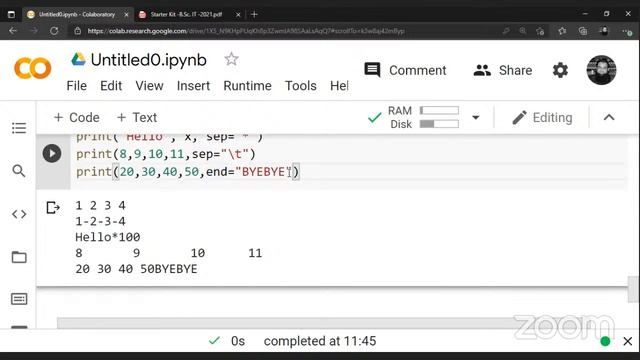Open the command palette sidebar icon
Viewport: 640px width, 360px height.
(x=19, y=299)
